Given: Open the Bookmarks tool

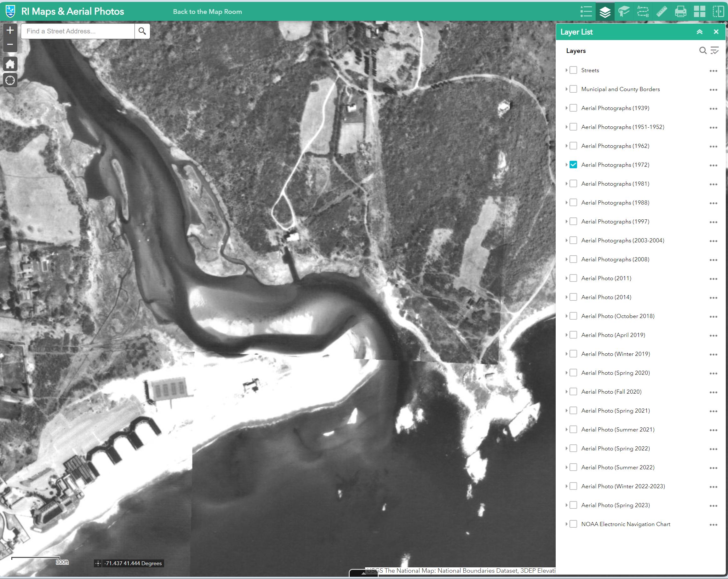Looking at the screenshot, I should pos(623,11).
